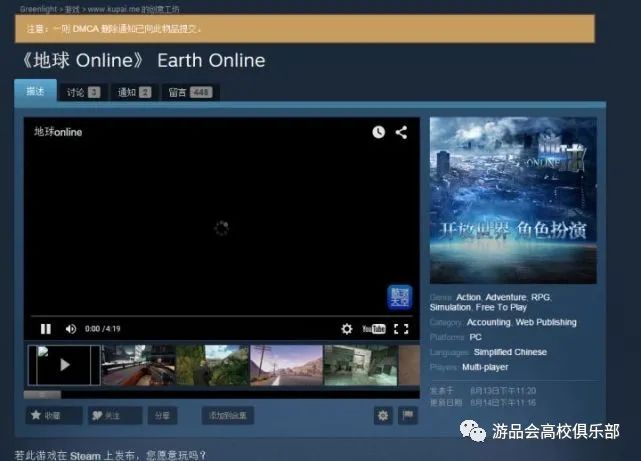Click the star 收藏 favorite button
641x461 pixels.
tap(54, 416)
